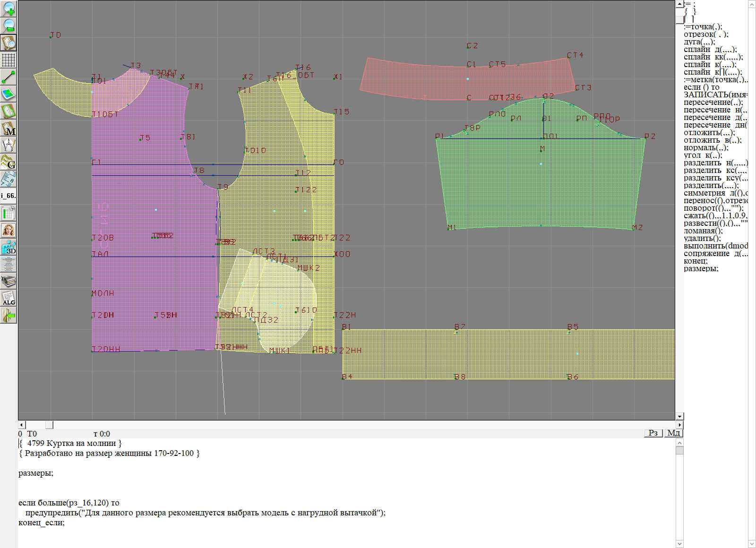Click the 'размеры;' line in the code editor
The height and width of the screenshot is (548, 756).
(36, 473)
